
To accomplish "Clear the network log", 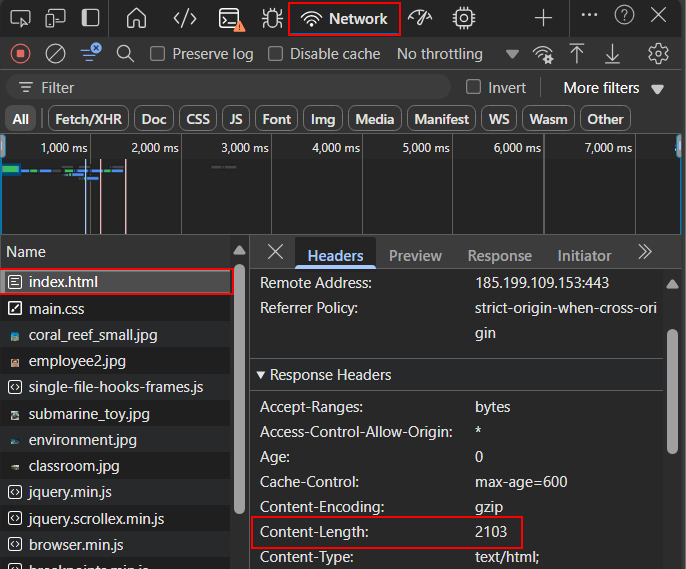I will coord(55,54).
